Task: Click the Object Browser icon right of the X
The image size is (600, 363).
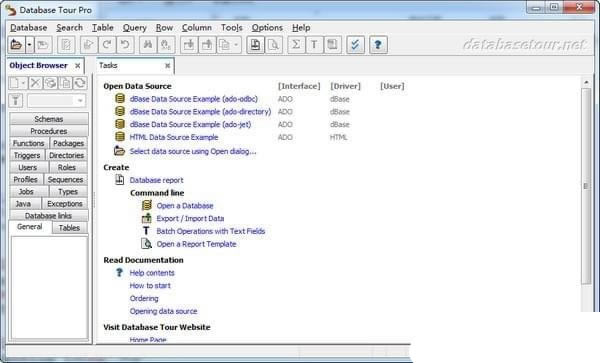Action: [x=50, y=83]
